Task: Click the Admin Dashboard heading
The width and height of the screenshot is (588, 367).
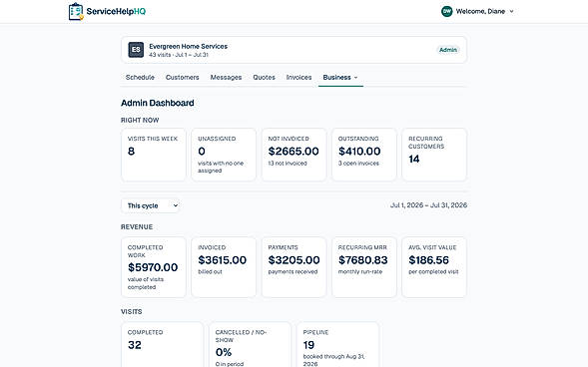Action: coord(158,103)
